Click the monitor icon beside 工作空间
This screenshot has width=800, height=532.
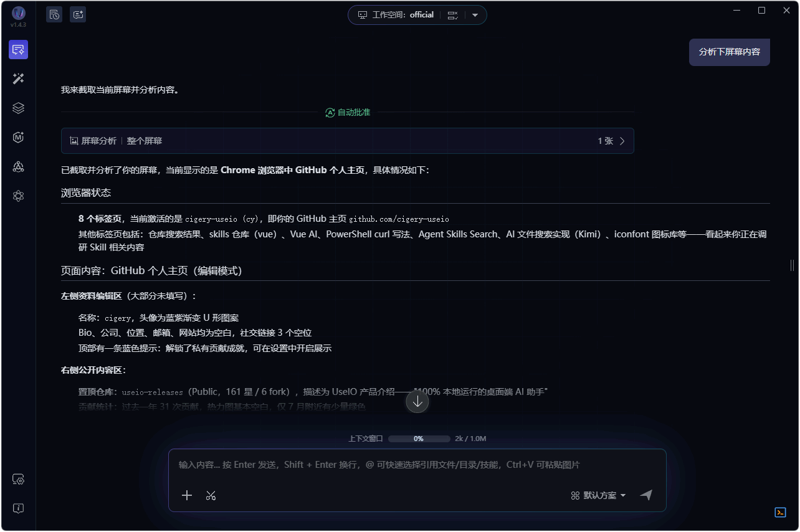[363, 15]
